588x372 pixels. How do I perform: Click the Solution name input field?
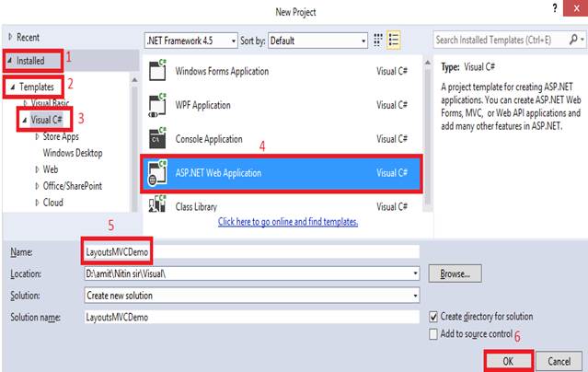pos(251,317)
